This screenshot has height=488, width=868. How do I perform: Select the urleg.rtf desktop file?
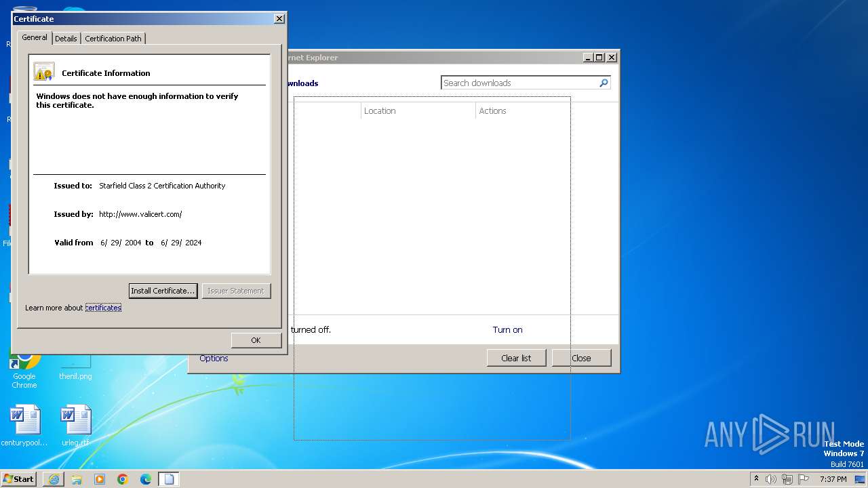tap(75, 426)
